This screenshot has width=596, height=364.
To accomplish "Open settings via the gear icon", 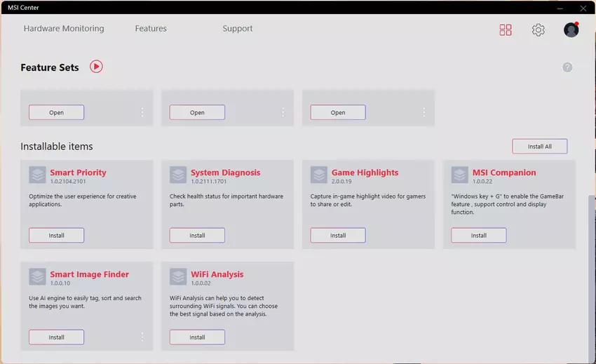I will 538,29.
